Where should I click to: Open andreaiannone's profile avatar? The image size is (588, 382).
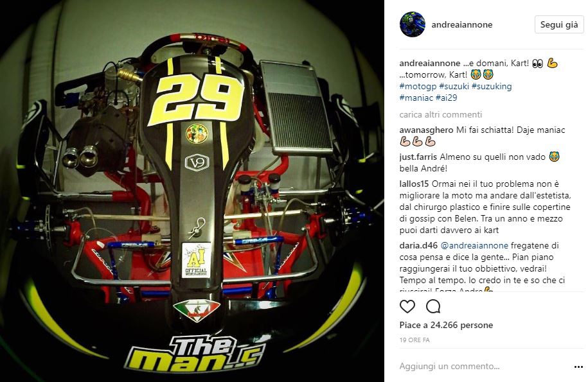coord(413,24)
